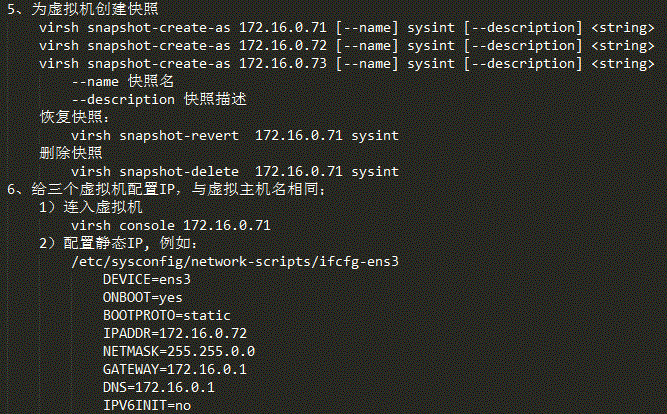Click the '1）连入虚拟机' step

pos(91,207)
